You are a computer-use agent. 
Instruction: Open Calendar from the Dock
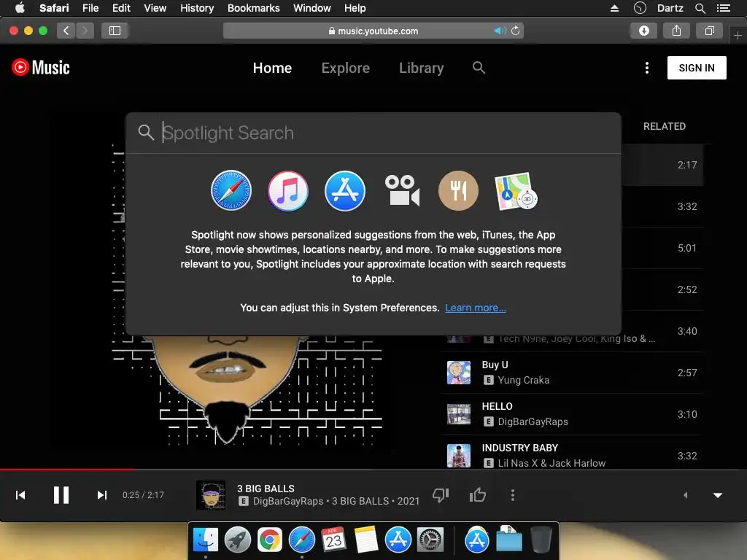pyautogui.click(x=333, y=540)
